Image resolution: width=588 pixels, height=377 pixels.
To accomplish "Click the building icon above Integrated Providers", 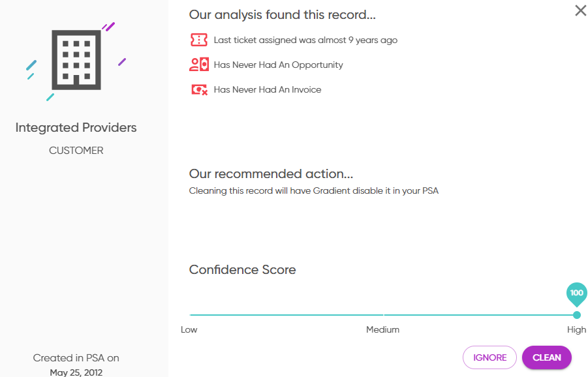I will 76,60.
